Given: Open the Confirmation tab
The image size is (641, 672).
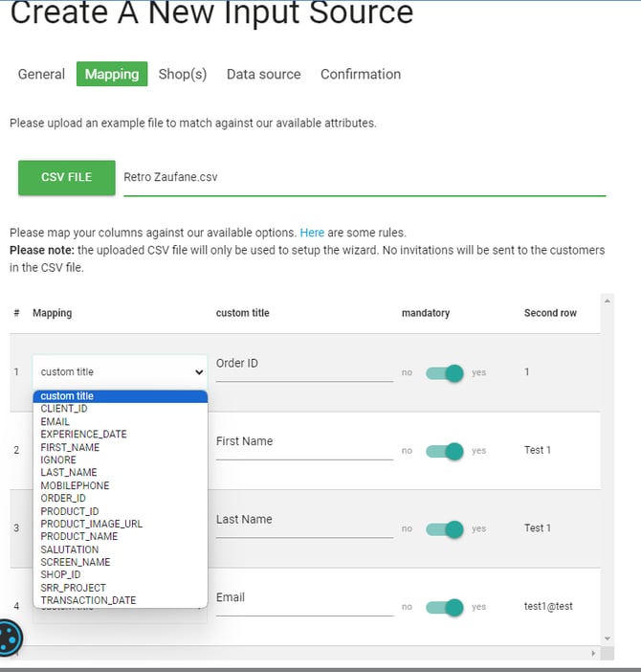Looking at the screenshot, I should [x=361, y=74].
